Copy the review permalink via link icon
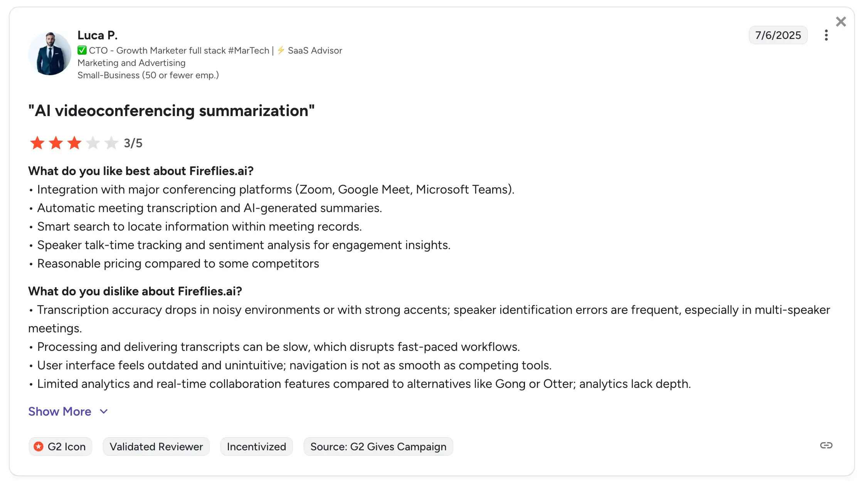The image size is (868, 485). [826, 446]
